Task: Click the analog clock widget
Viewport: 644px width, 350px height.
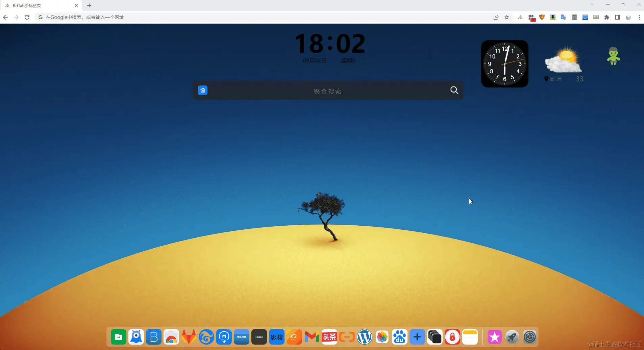Action: 505,64
